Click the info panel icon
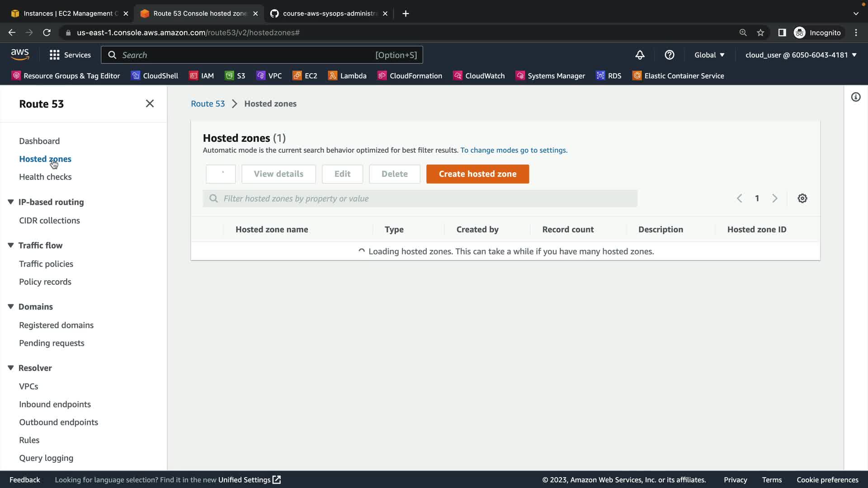The width and height of the screenshot is (868, 488). [855, 97]
